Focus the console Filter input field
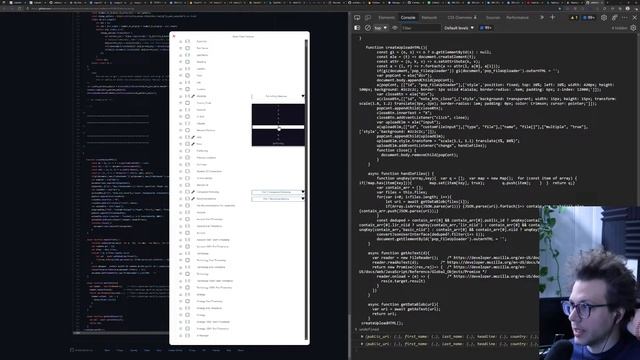 coord(420,28)
